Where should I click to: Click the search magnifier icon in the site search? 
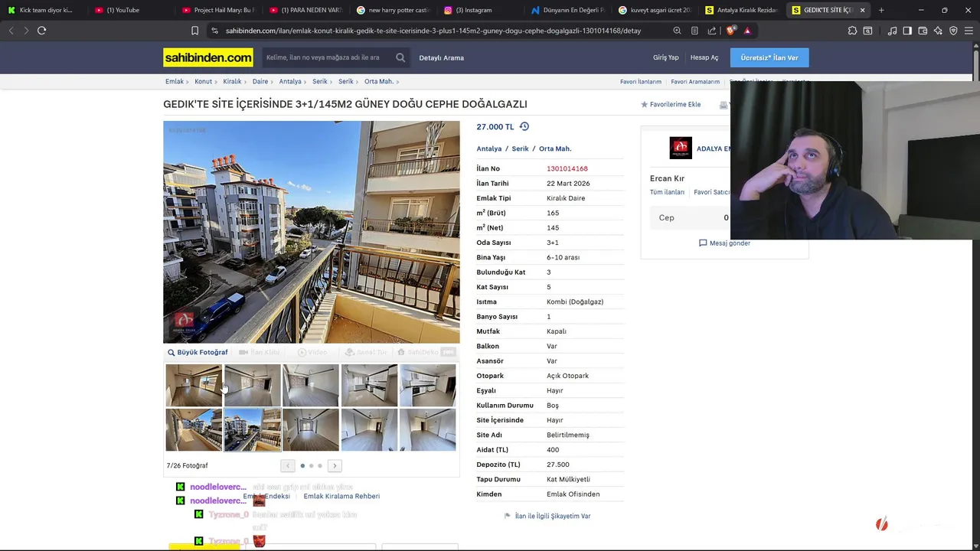point(400,57)
